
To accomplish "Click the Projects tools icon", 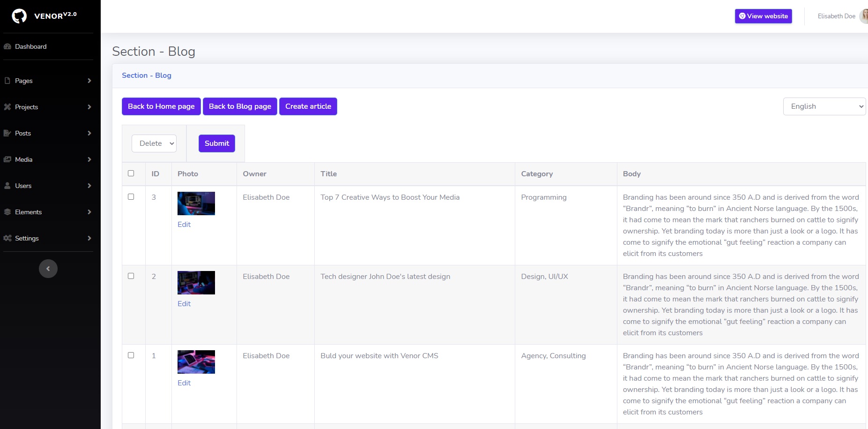I will coord(7,107).
